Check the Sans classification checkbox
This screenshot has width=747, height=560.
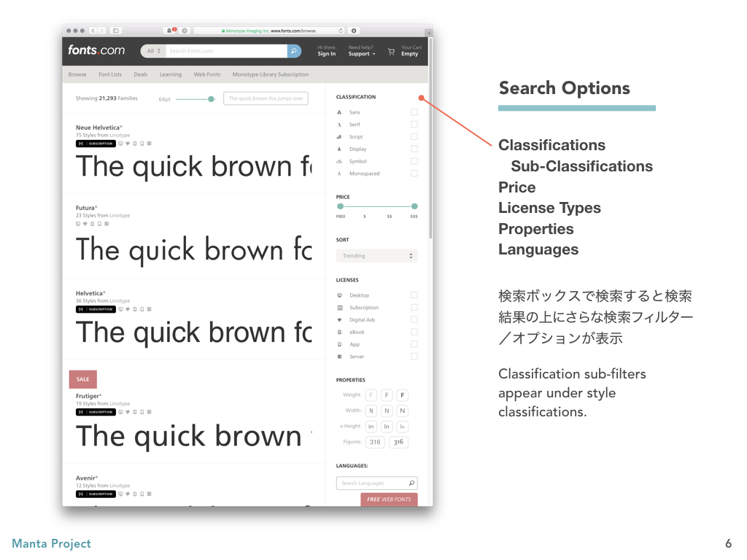(x=414, y=112)
